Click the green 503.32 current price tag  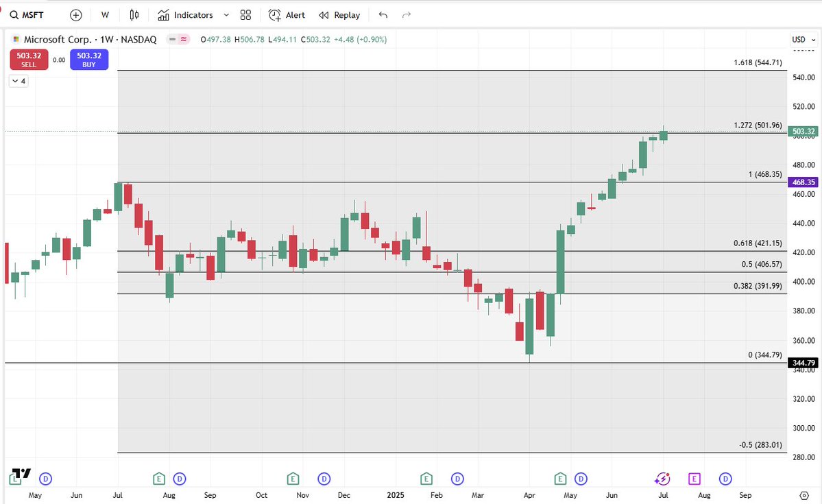(803, 132)
